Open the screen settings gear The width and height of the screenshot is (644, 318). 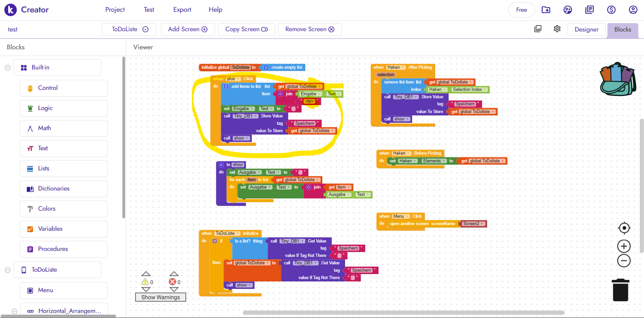point(557,29)
